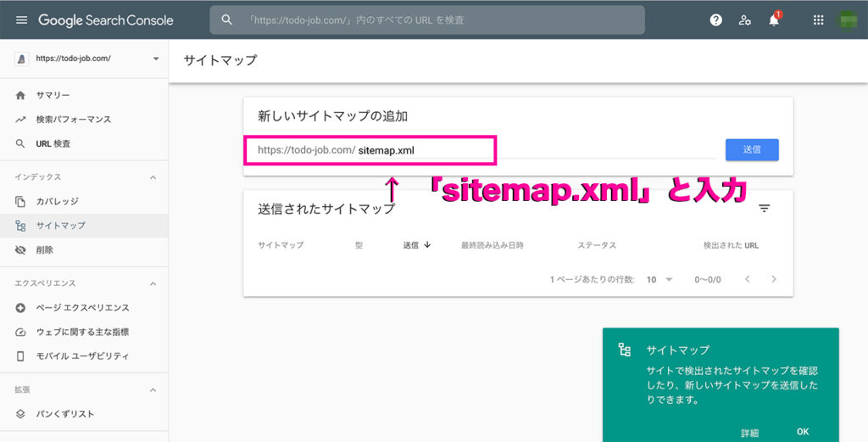Click the todo-job.com property favicon
Viewport: 868px width, 442px height.
[x=21, y=59]
